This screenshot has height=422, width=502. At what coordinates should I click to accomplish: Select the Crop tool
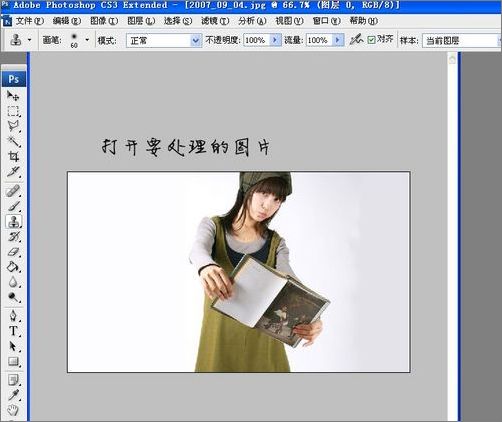(x=13, y=156)
